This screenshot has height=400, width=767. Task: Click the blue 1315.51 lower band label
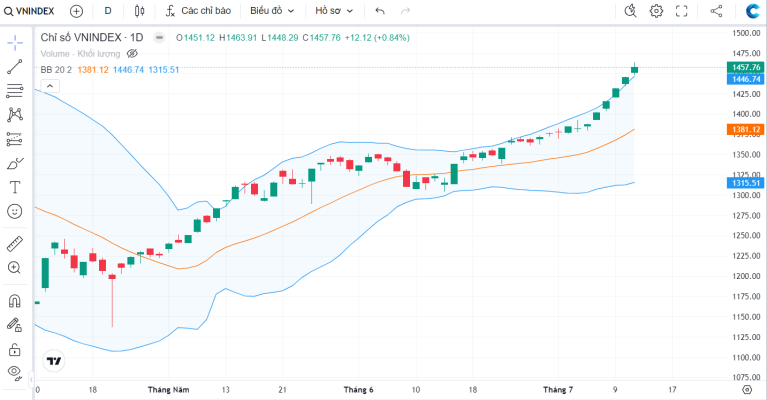(745, 183)
